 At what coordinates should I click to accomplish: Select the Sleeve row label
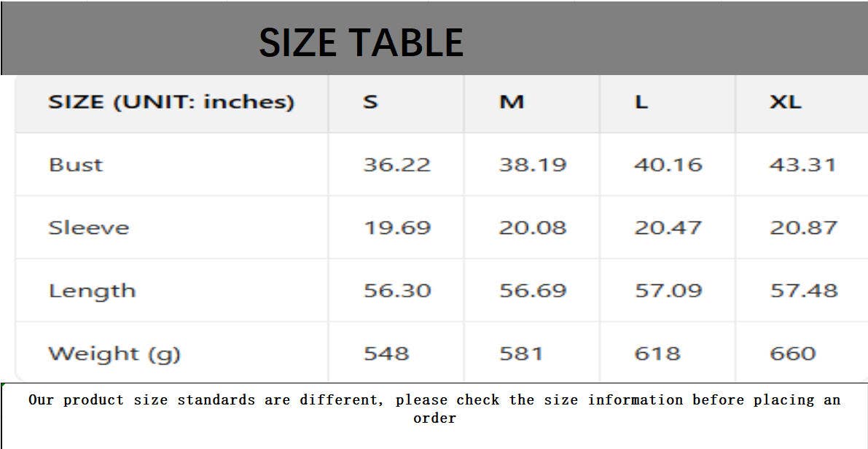click(x=88, y=228)
